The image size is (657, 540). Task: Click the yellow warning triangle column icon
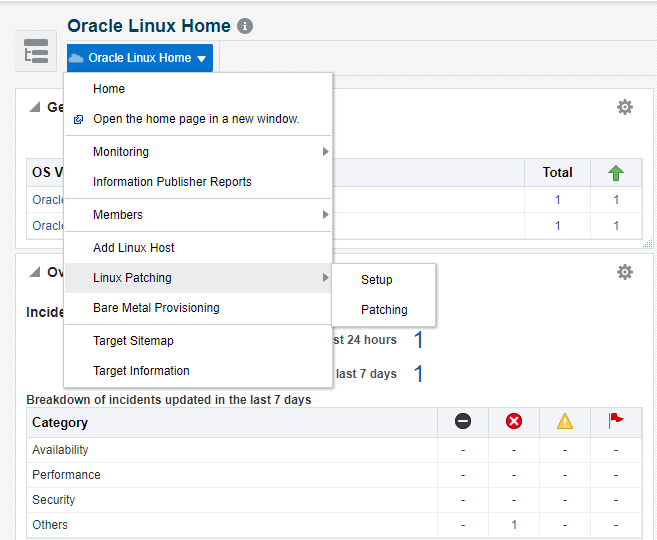(x=565, y=421)
